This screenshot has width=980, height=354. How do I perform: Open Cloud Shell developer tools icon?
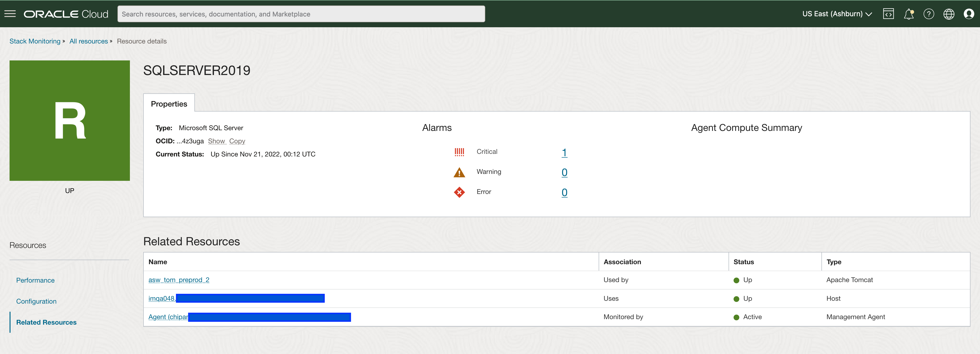[888, 14]
